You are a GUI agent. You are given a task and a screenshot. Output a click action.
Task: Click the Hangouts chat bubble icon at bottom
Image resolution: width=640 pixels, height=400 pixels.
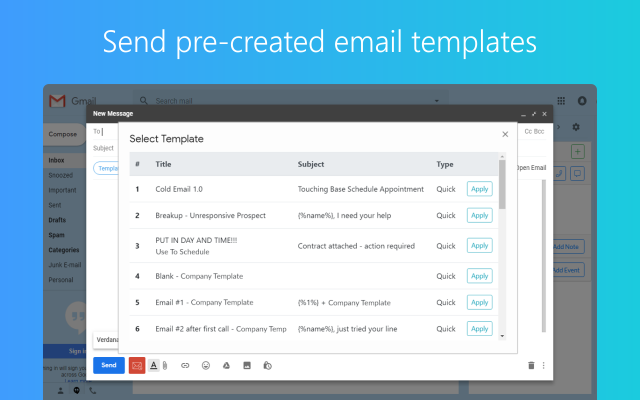point(76,391)
